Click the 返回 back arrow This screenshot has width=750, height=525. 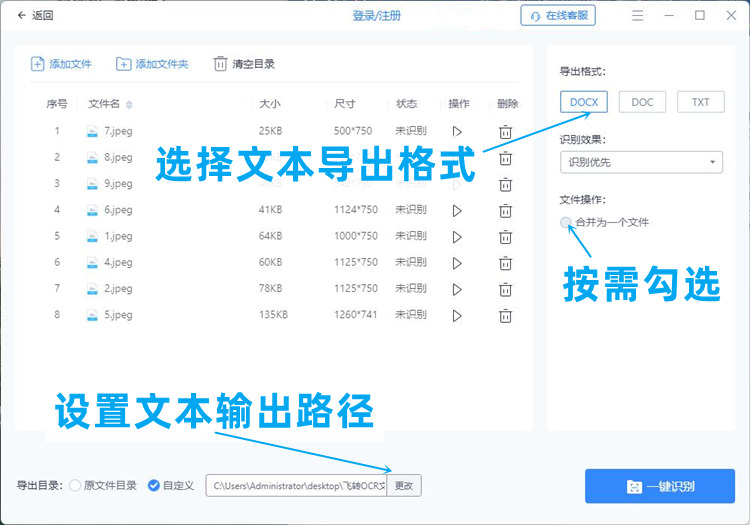21,15
